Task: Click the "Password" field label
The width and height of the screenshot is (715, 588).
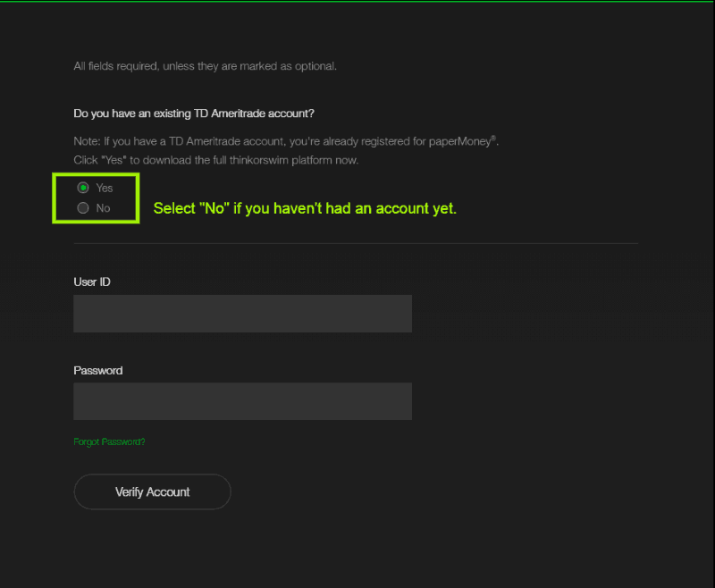Action: [x=98, y=370]
